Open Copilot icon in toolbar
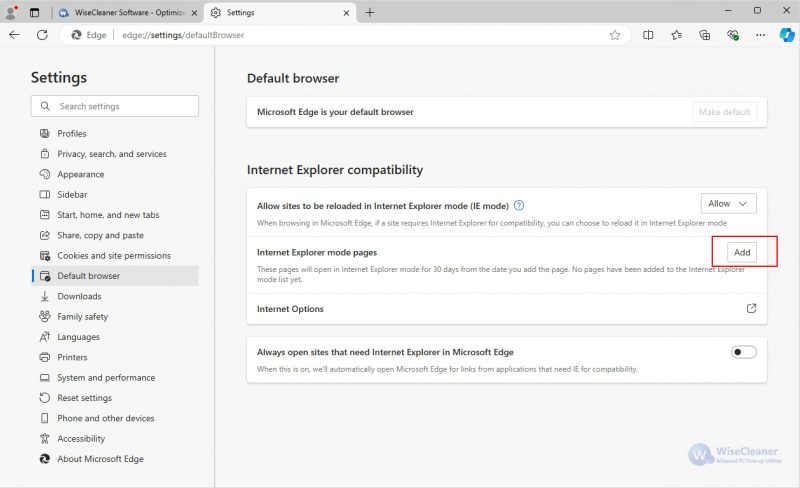Screen dimensions: 800x488 (x=786, y=35)
